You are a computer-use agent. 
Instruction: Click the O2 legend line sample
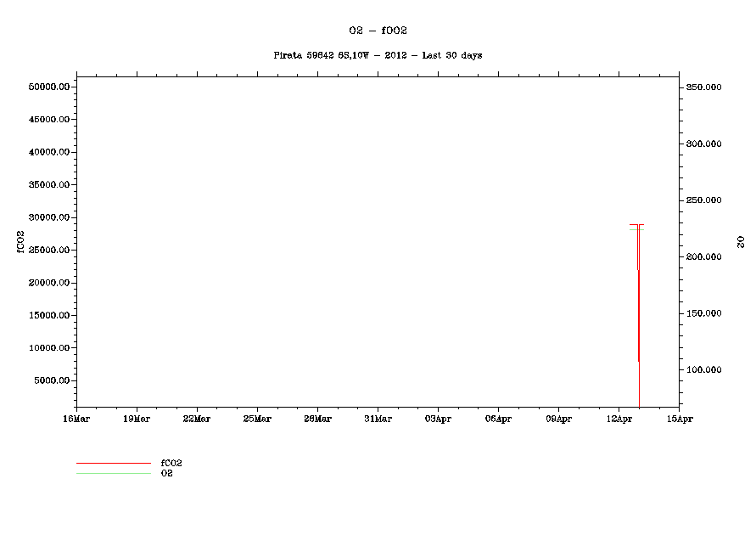113,473
